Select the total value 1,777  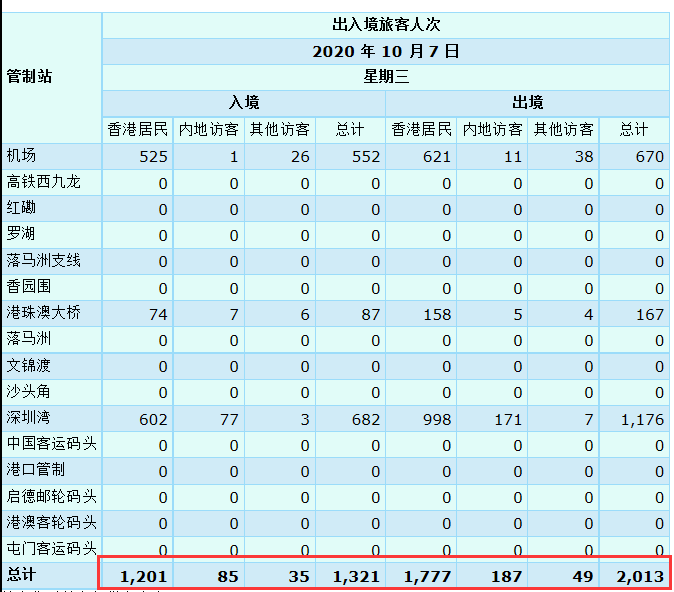coord(427,577)
